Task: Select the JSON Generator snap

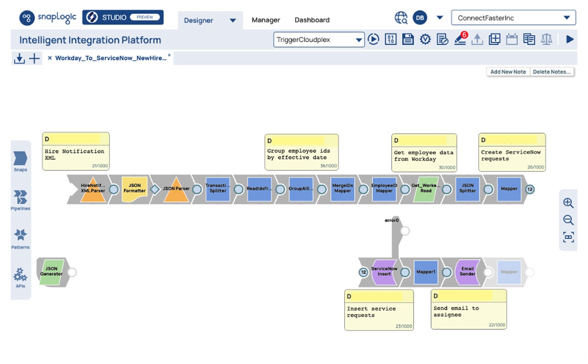Action: [x=51, y=272]
